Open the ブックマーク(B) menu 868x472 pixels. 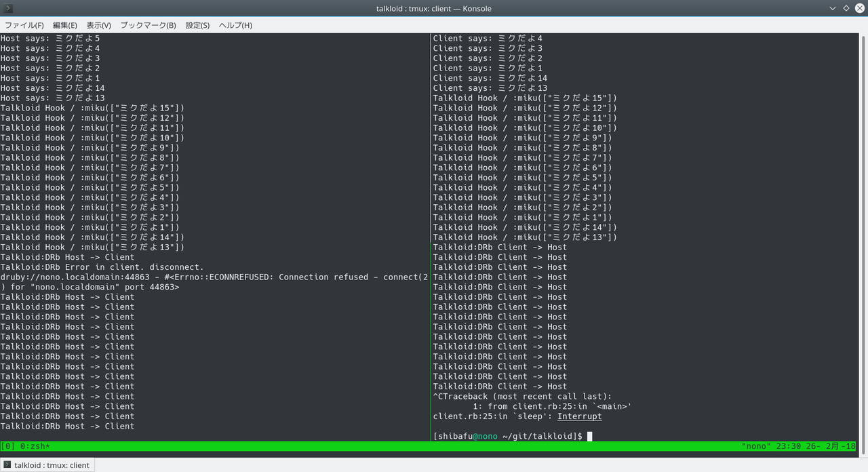[148, 25]
